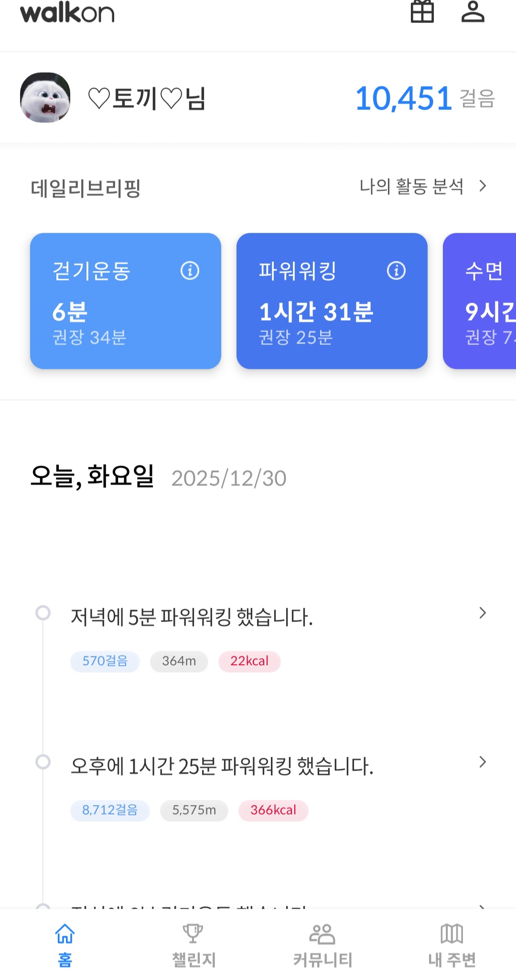Image resolution: width=516 pixels, height=980 pixels.
Task: Tap the info icon on 파워워킹 card
Action: (396, 270)
